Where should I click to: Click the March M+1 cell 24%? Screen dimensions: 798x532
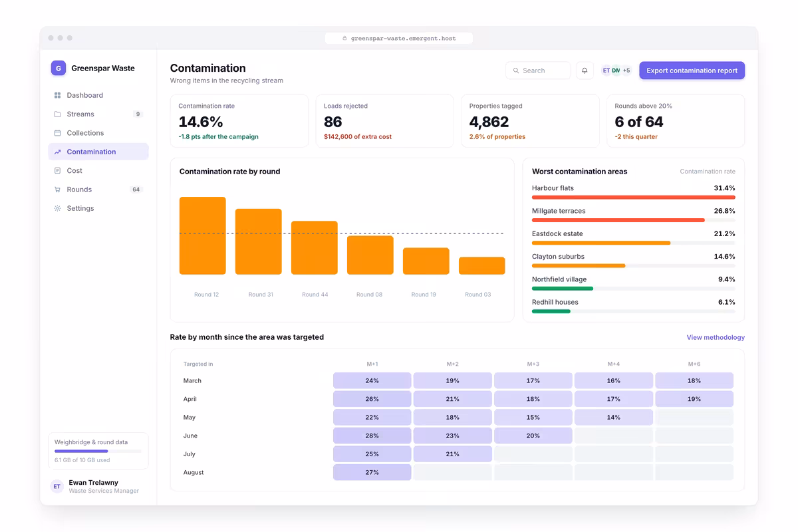[x=372, y=381]
